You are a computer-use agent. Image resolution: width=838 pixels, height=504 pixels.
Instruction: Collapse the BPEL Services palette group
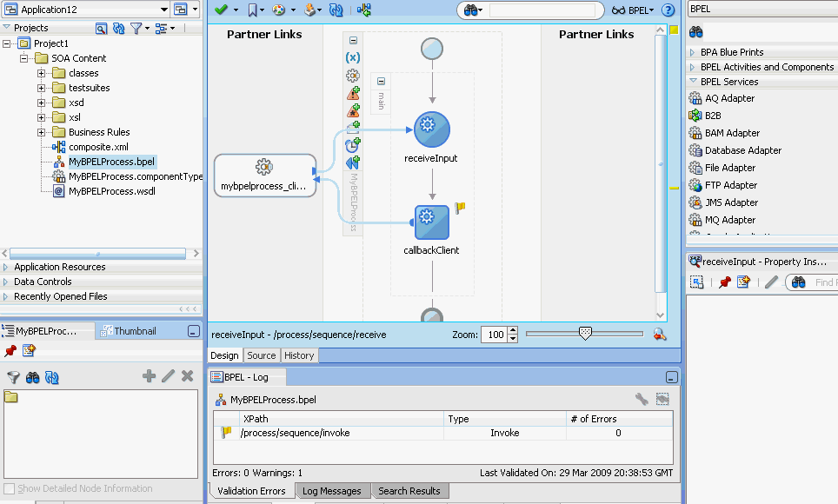(693, 81)
